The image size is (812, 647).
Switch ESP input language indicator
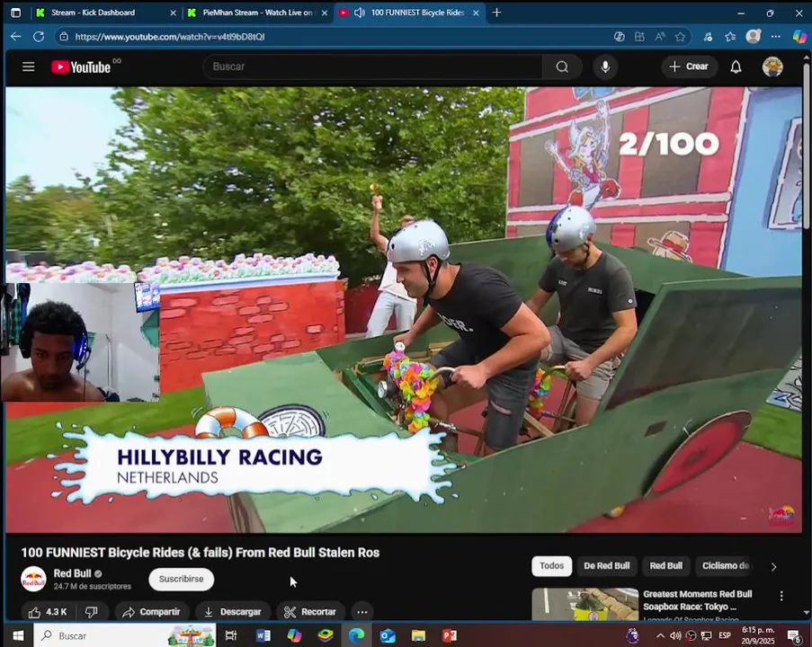725,635
